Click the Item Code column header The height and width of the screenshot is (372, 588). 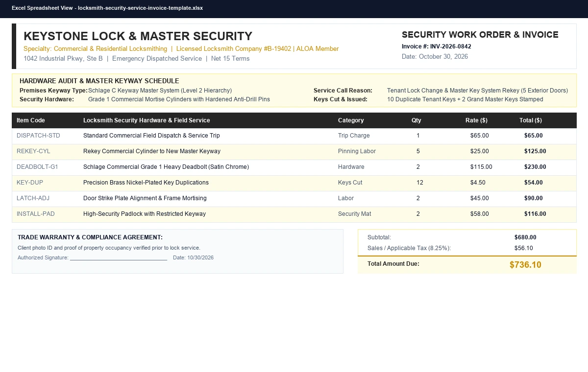(31, 120)
